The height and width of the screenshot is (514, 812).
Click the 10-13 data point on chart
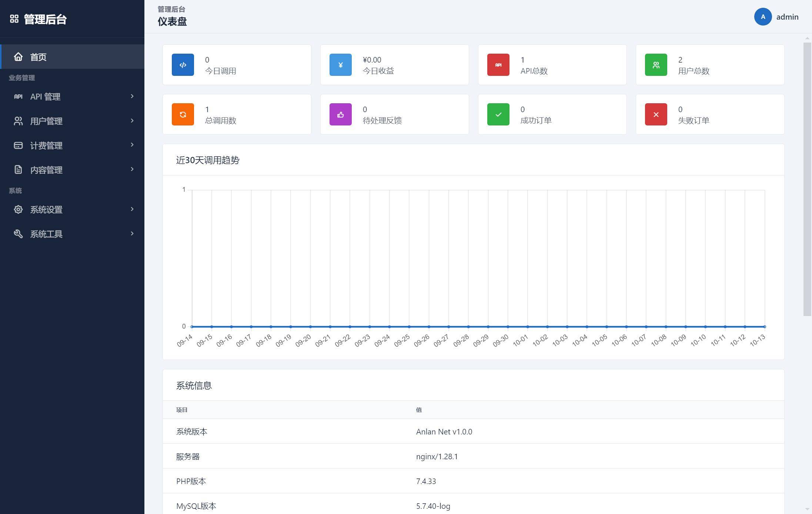coord(765,327)
